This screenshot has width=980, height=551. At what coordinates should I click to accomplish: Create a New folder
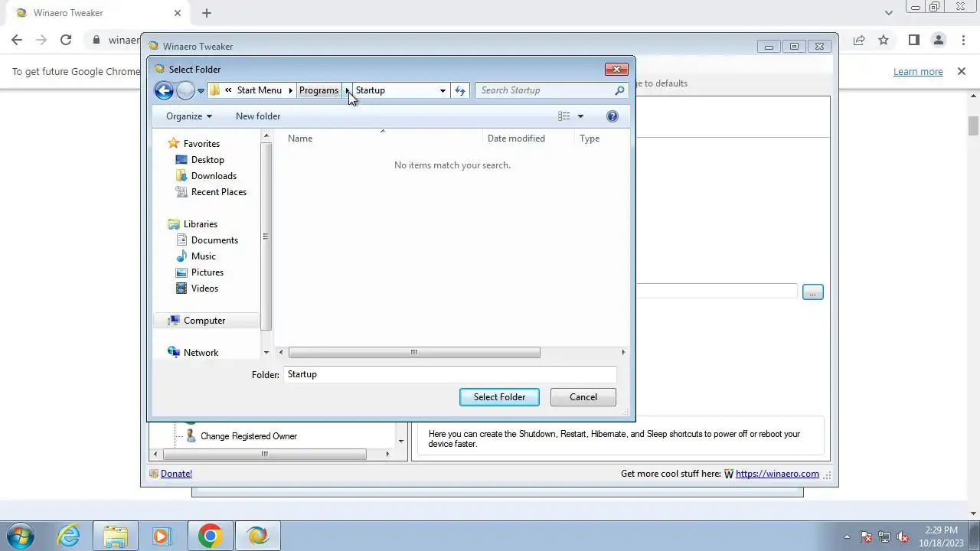coord(258,116)
